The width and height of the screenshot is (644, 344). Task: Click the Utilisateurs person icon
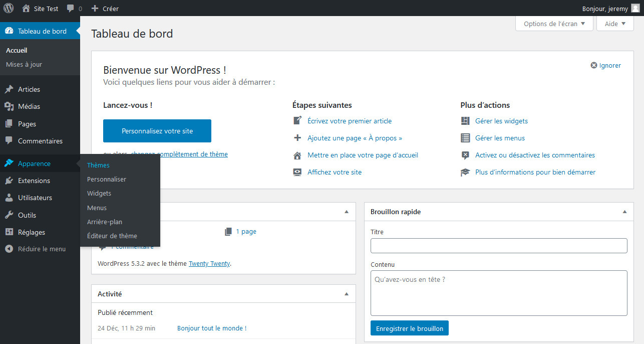pyautogui.click(x=9, y=198)
